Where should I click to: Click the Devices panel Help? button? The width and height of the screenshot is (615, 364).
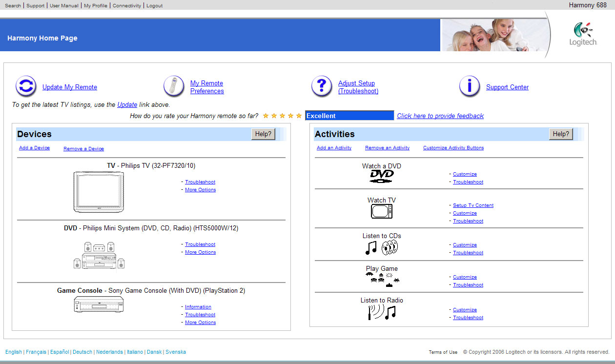[264, 134]
